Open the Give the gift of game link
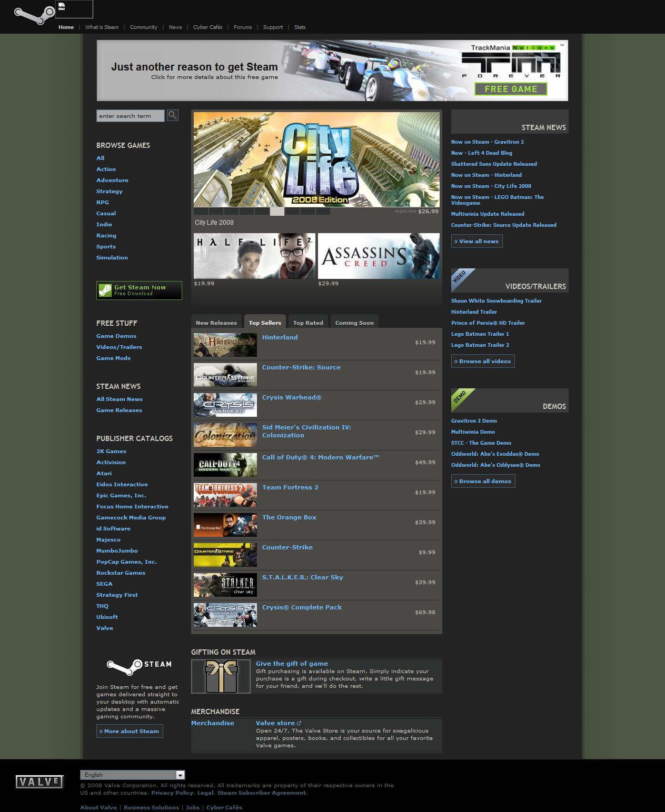Screen dimensions: 665x812 tap(292, 664)
